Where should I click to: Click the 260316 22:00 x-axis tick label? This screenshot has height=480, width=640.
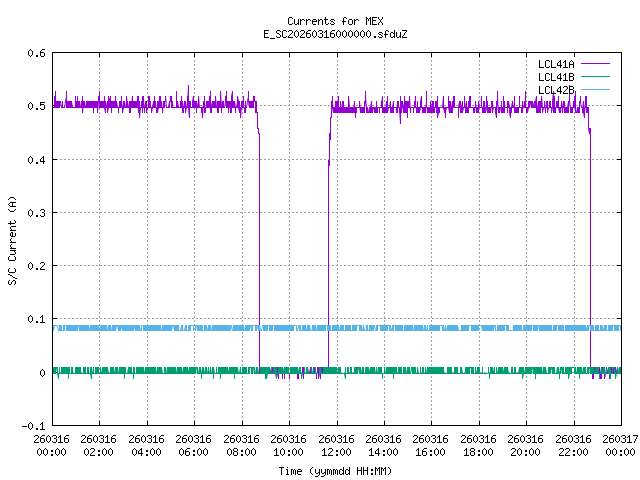click(x=573, y=445)
